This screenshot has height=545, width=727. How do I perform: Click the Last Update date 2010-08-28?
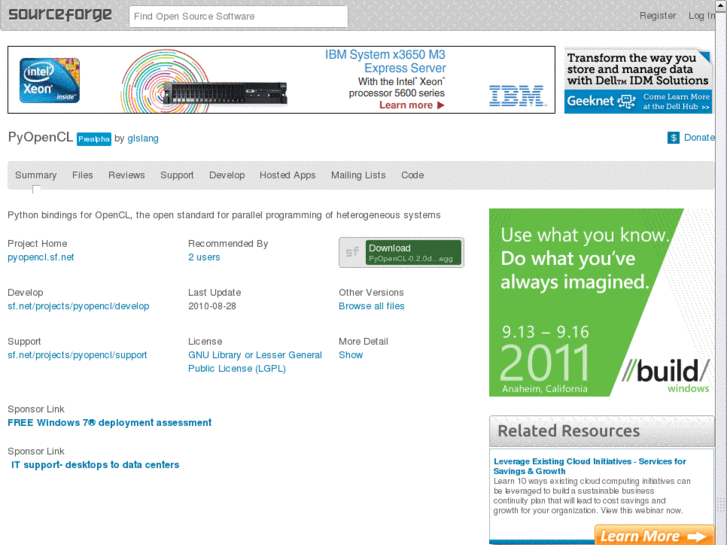coord(212,306)
